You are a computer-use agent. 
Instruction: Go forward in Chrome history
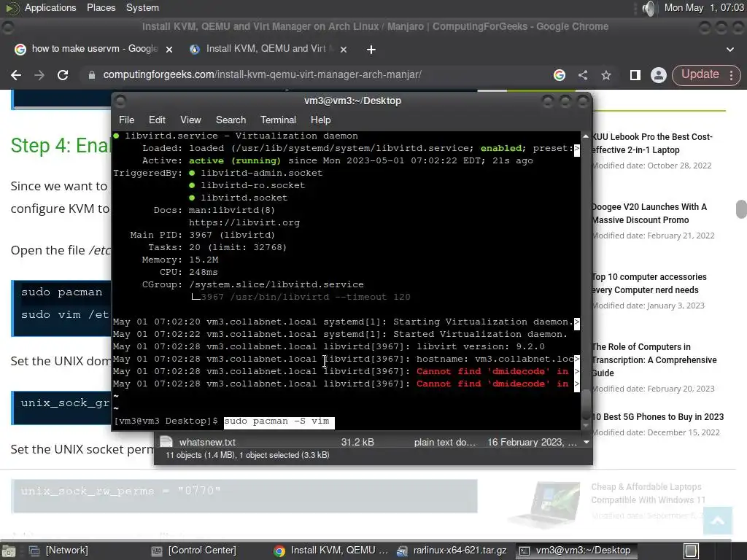pyautogui.click(x=39, y=75)
